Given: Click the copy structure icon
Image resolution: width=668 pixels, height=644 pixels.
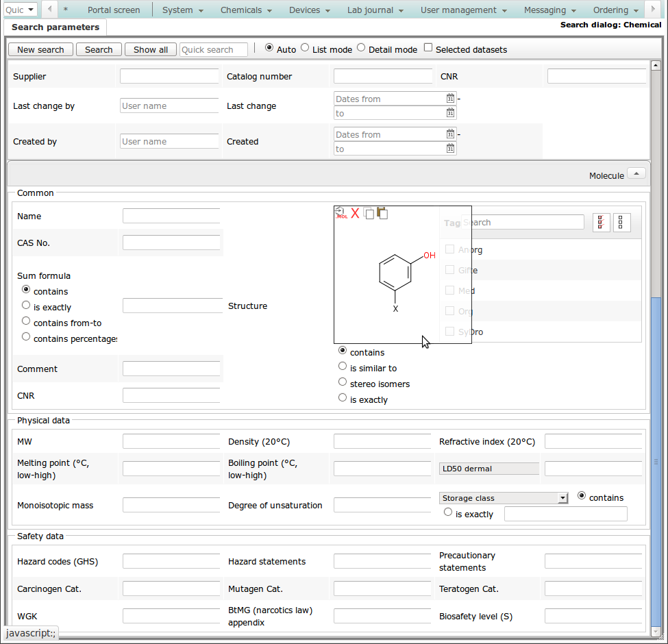Looking at the screenshot, I should 369,213.
